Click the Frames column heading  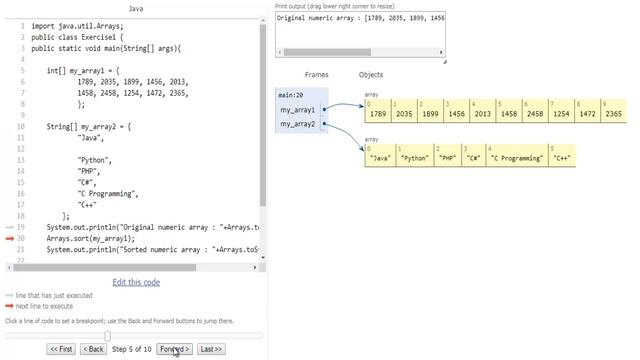[316, 75]
